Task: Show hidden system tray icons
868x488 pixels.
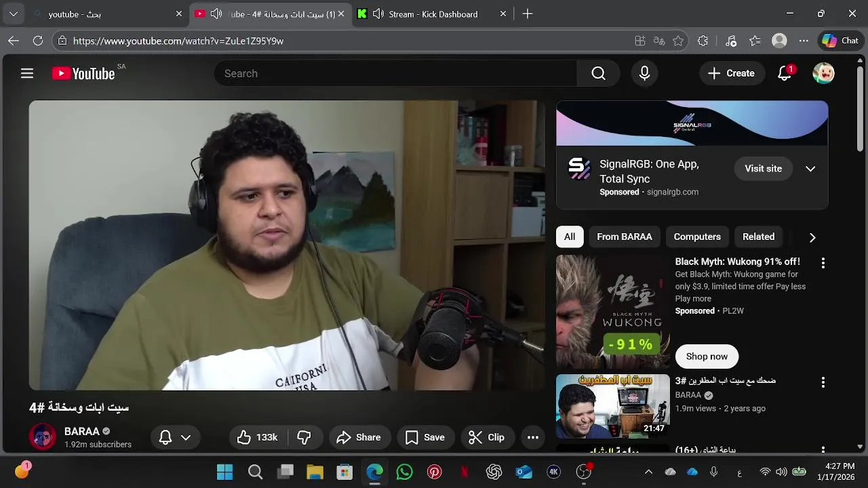Action: [648, 472]
